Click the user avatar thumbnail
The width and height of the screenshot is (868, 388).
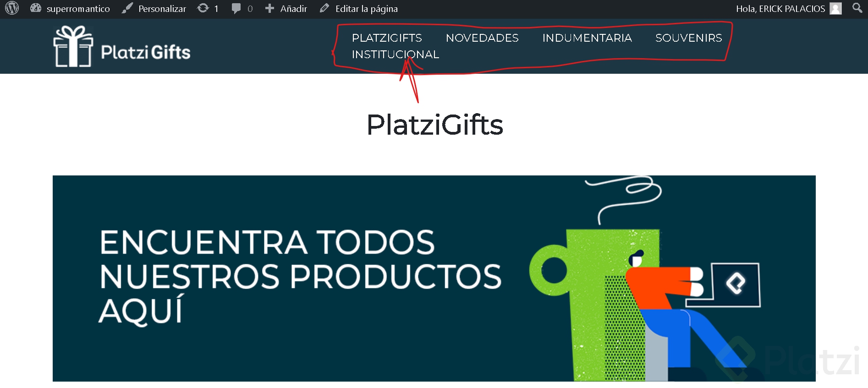835,9
